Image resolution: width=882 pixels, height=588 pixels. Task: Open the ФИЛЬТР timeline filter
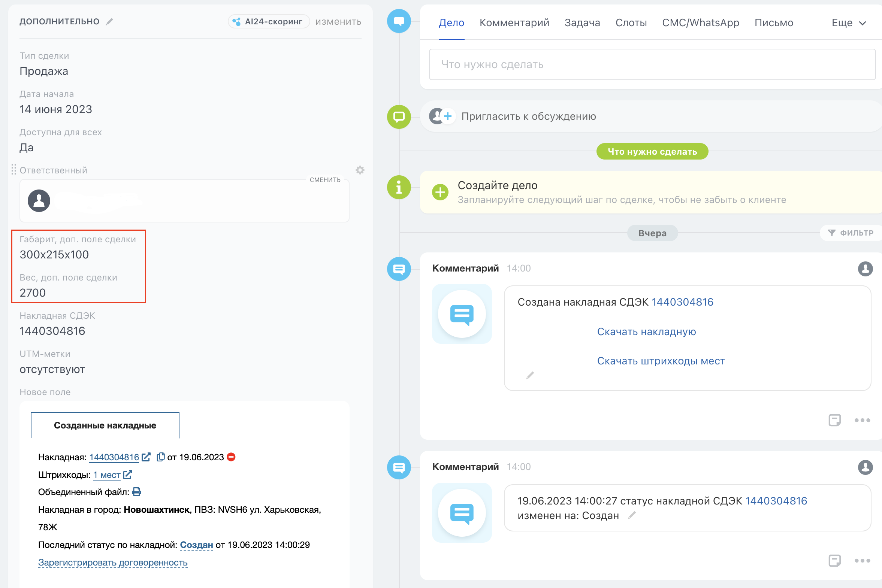point(851,233)
